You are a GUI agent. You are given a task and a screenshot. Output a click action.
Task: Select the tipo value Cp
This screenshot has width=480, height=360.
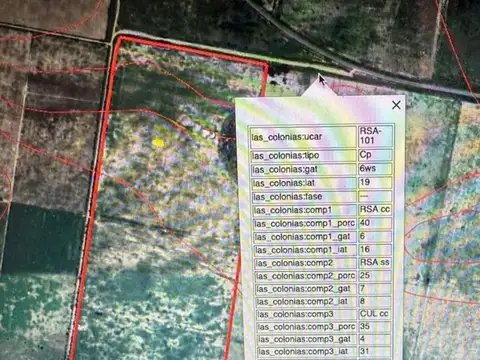[x=375, y=155]
